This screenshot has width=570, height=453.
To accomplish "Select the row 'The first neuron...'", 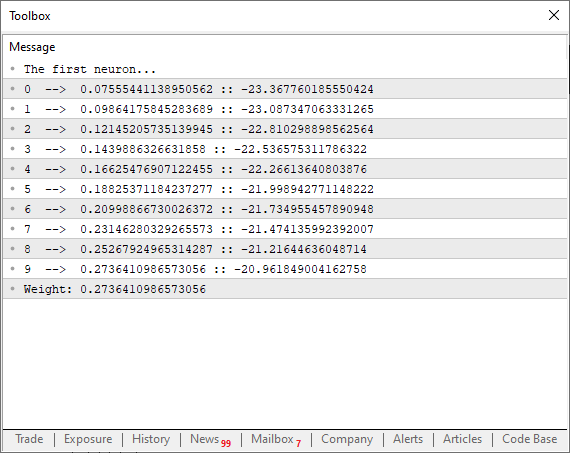I will [285, 69].
